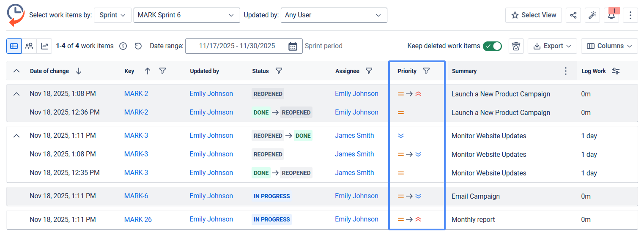Click Emily Johnson assignee in MARK-6 row
The width and height of the screenshot is (644, 235).
pos(356,196)
